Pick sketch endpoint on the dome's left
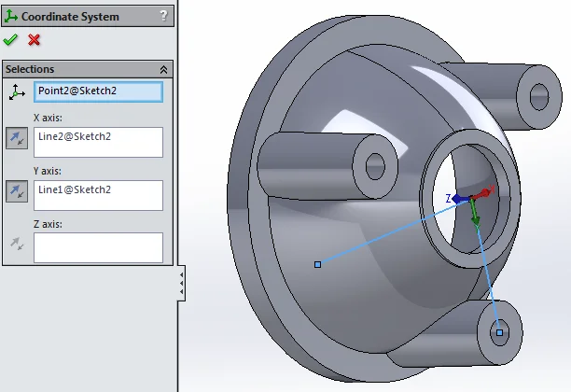The height and width of the screenshot is (392, 571). 317,265
